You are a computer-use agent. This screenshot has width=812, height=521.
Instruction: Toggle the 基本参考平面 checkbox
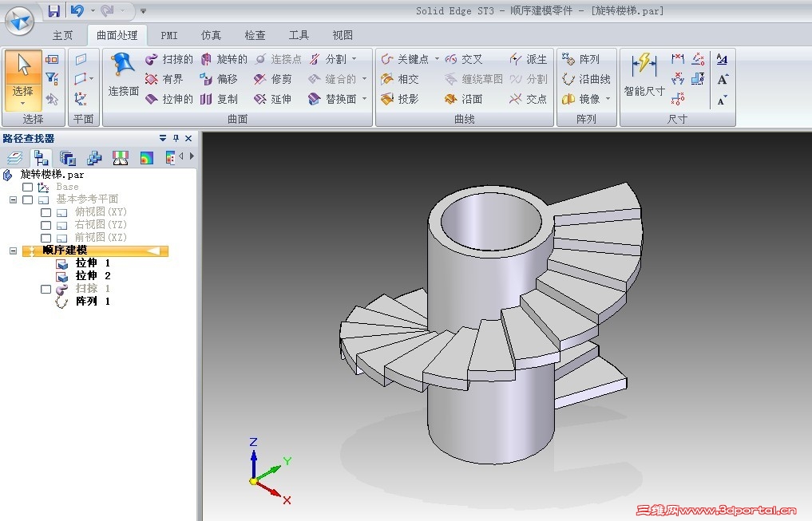tap(28, 199)
